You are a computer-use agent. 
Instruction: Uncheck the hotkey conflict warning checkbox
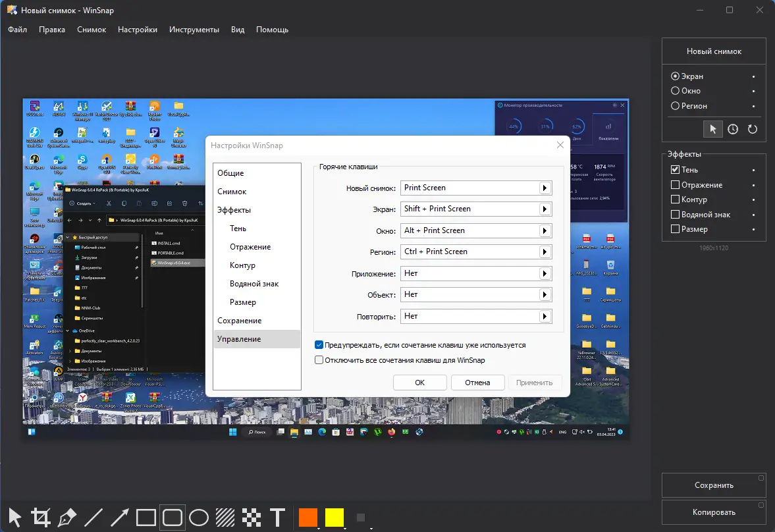319,345
